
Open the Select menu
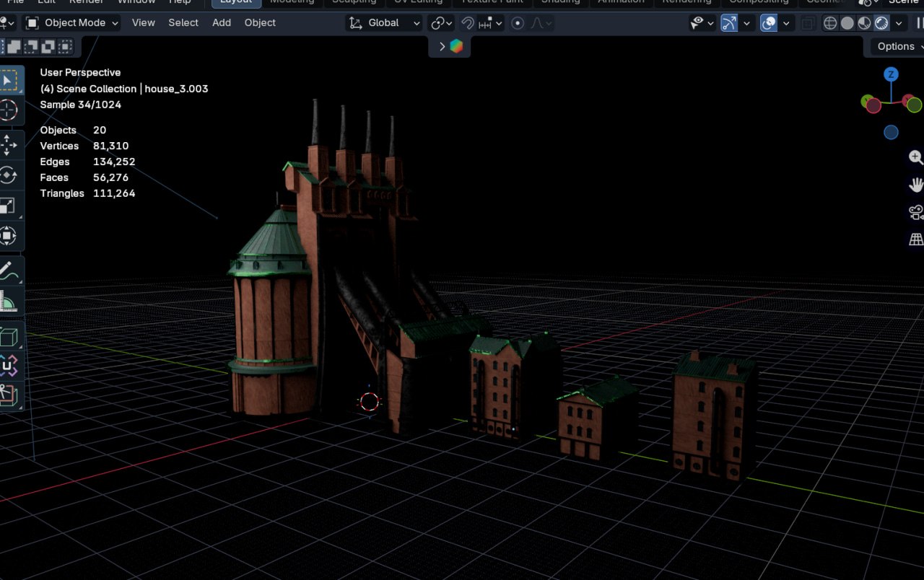pyautogui.click(x=183, y=23)
